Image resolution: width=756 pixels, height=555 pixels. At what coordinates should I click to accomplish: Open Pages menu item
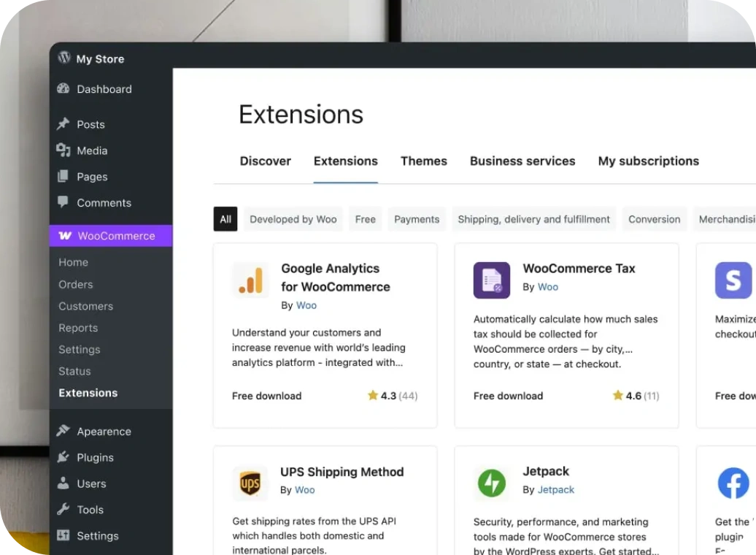coord(92,177)
